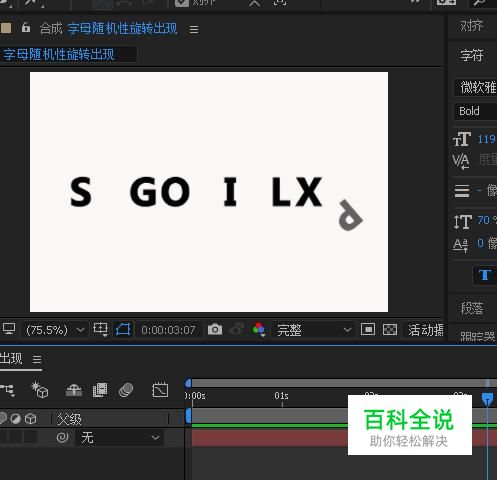Viewport: 497px width, 480px height.
Task: Open the grid and guide options icon
Action: (x=100, y=329)
